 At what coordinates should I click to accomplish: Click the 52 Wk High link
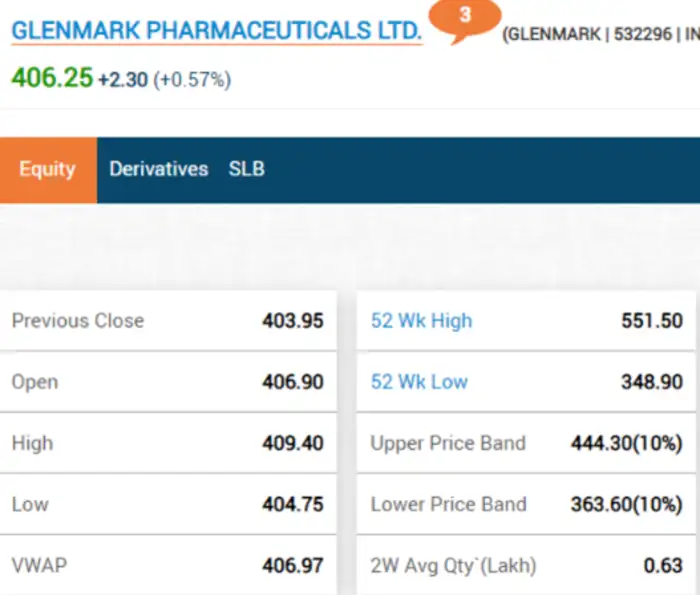pyautogui.click(x=421, y=321)
